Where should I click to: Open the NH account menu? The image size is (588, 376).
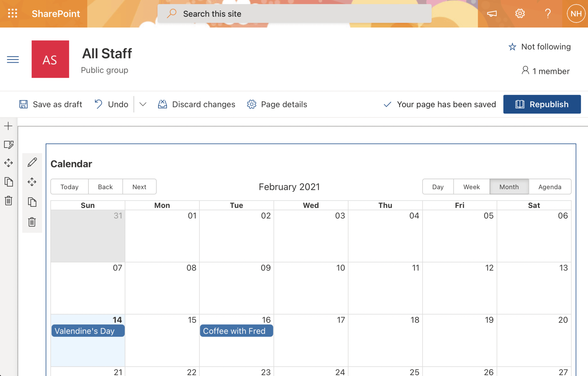tap(576, 14)
